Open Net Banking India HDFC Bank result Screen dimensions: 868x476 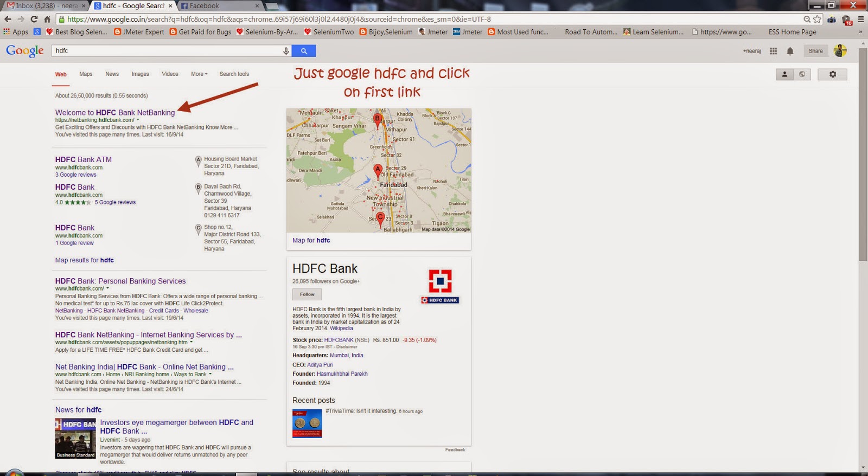click(x=144, y=367)
